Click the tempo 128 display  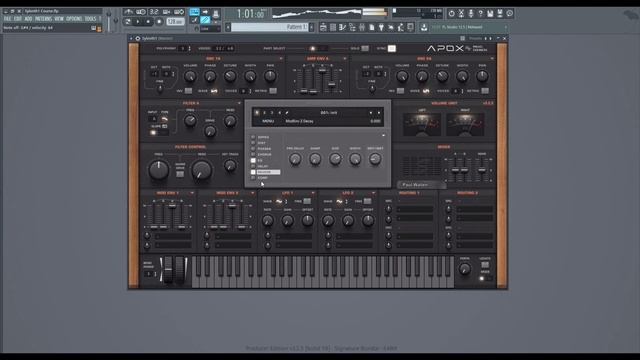[x=176, y=22]
